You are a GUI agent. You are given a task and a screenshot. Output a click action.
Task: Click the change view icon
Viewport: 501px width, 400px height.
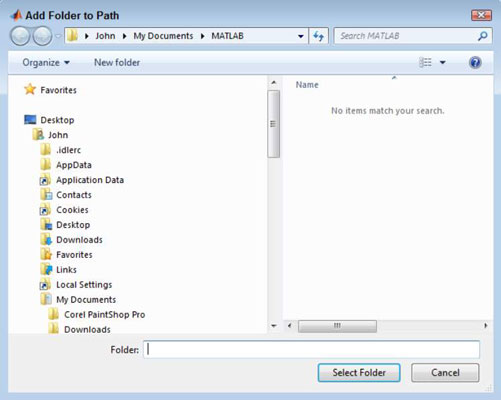(425, 62)
